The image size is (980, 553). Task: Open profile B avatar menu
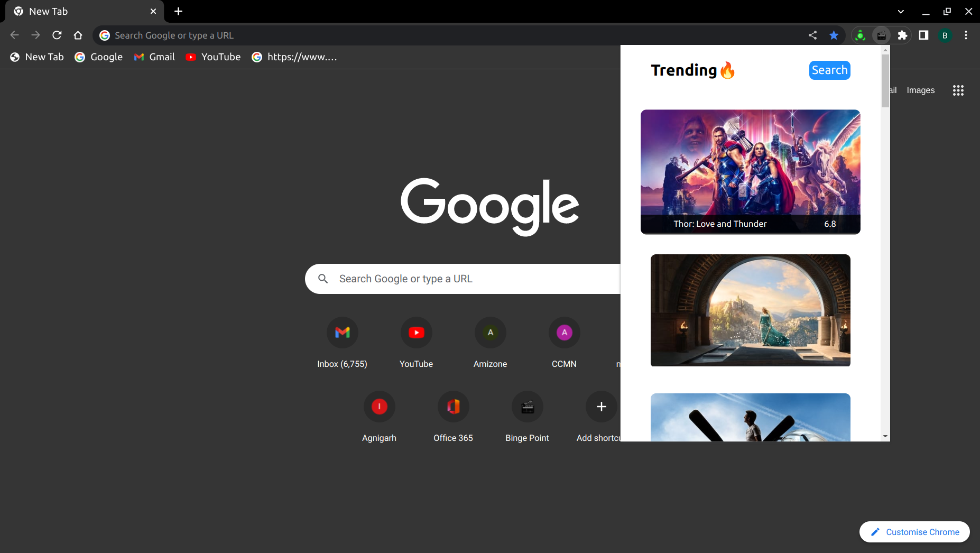tap(945, 35)
